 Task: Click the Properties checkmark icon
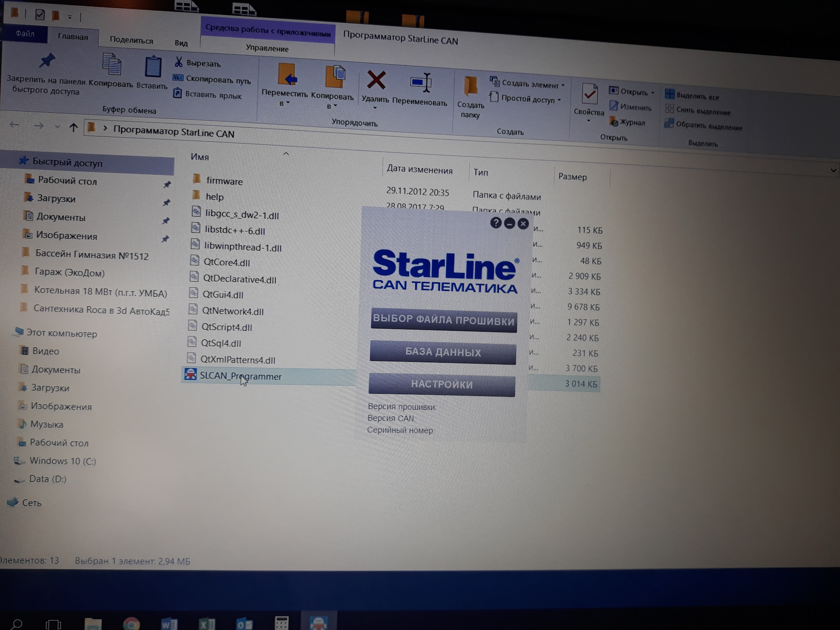tap(590, 94)
